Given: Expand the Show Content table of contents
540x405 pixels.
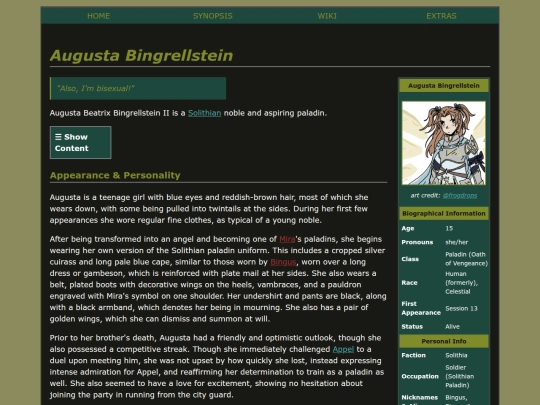Looking at the screenshot, I should coord(81,143).
